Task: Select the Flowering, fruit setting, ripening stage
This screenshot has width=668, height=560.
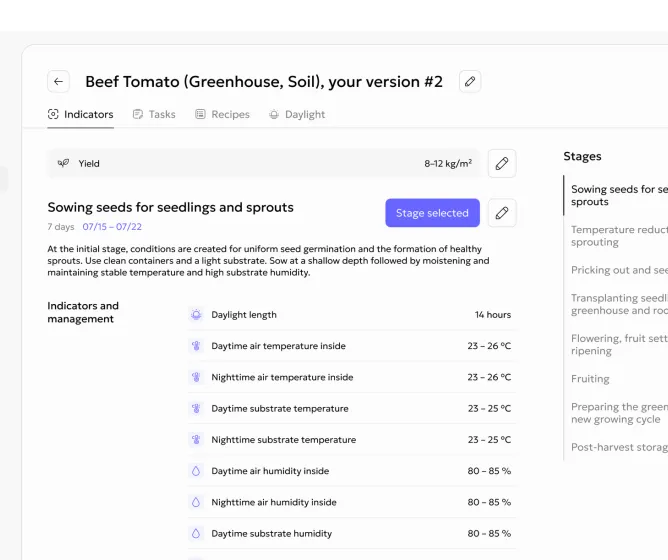Action: pyautogui.click(x=618, y=344)
